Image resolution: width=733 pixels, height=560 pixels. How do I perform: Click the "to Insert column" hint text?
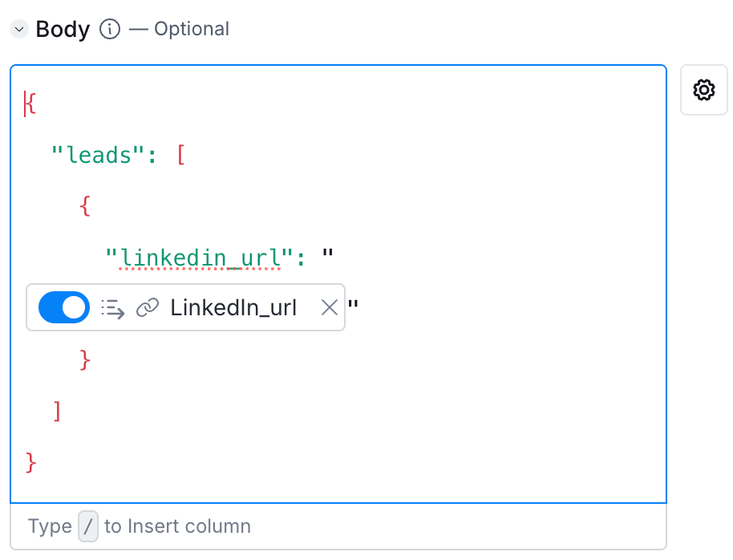point(177,526)
